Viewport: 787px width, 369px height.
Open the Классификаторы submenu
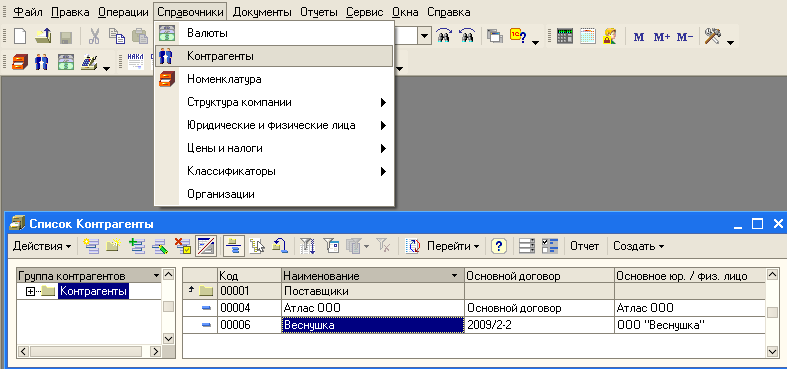[x=274, y=171]
